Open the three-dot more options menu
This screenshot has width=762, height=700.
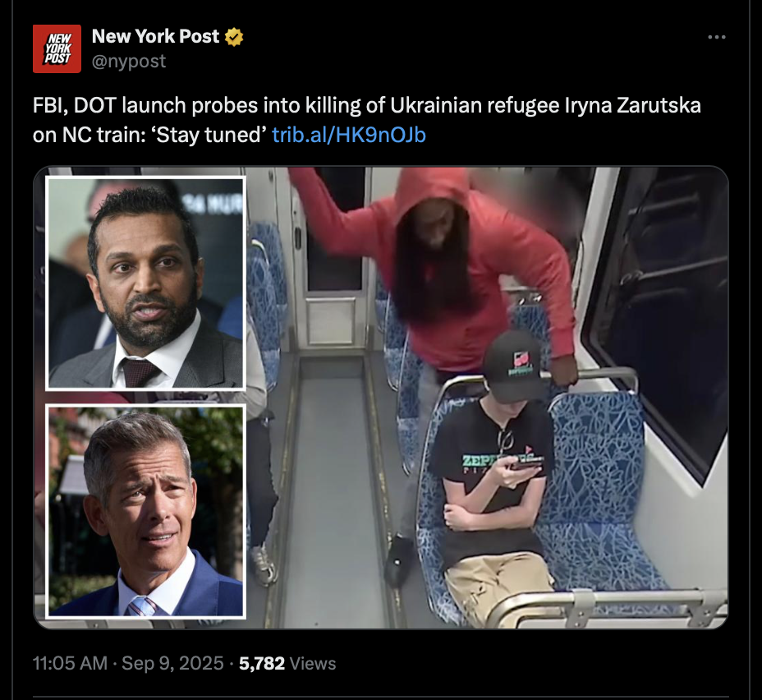[x=717, y=37]
